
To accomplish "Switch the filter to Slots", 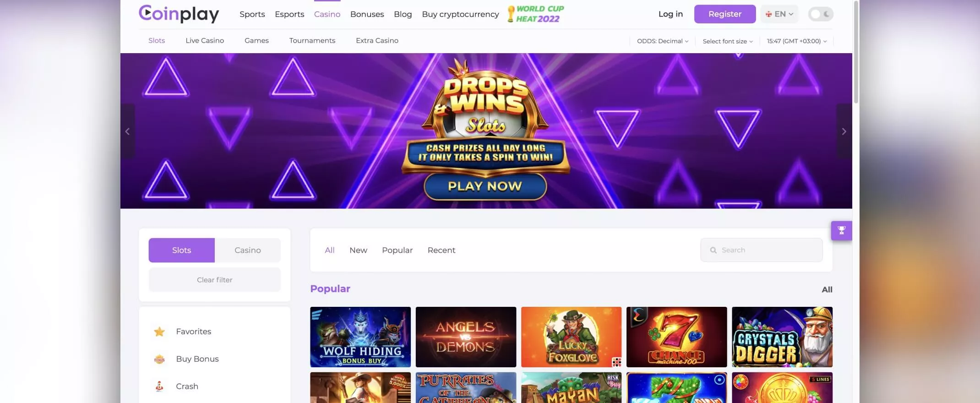I will (181, 250).
